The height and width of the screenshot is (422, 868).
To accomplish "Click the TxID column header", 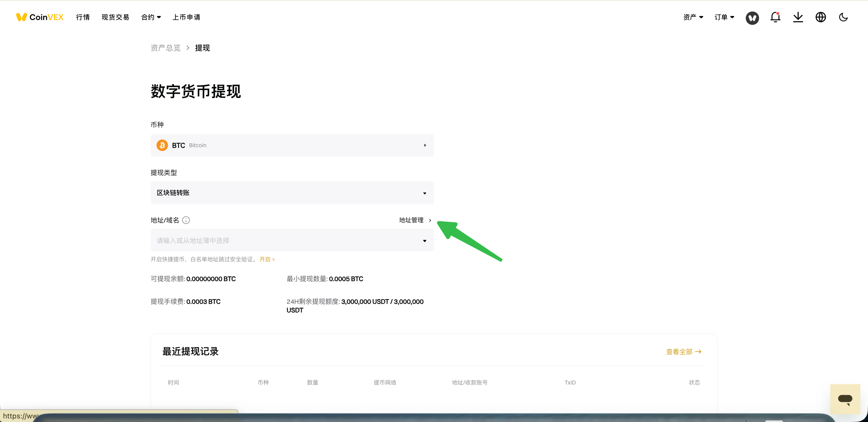I will pyautogui.click(x=570, y=382).
